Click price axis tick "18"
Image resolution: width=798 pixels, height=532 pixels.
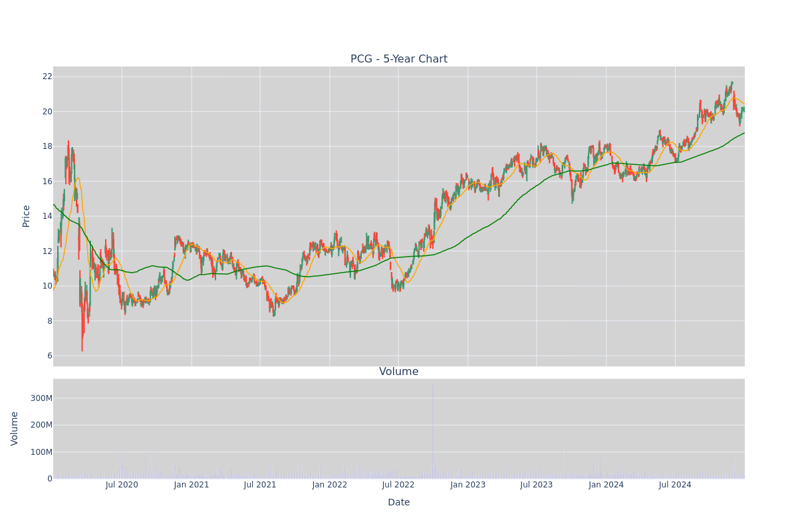tap(47, 146)
